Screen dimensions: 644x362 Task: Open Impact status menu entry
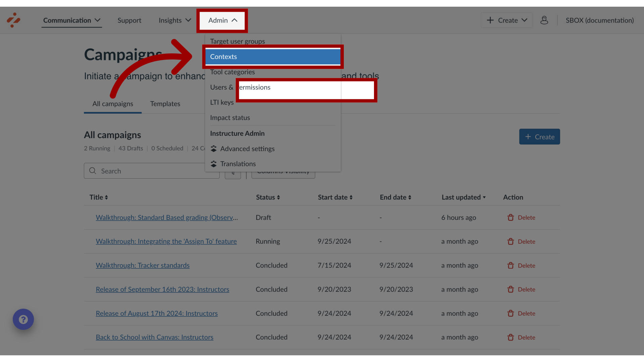pyautogui.click(x=273, y=118)
